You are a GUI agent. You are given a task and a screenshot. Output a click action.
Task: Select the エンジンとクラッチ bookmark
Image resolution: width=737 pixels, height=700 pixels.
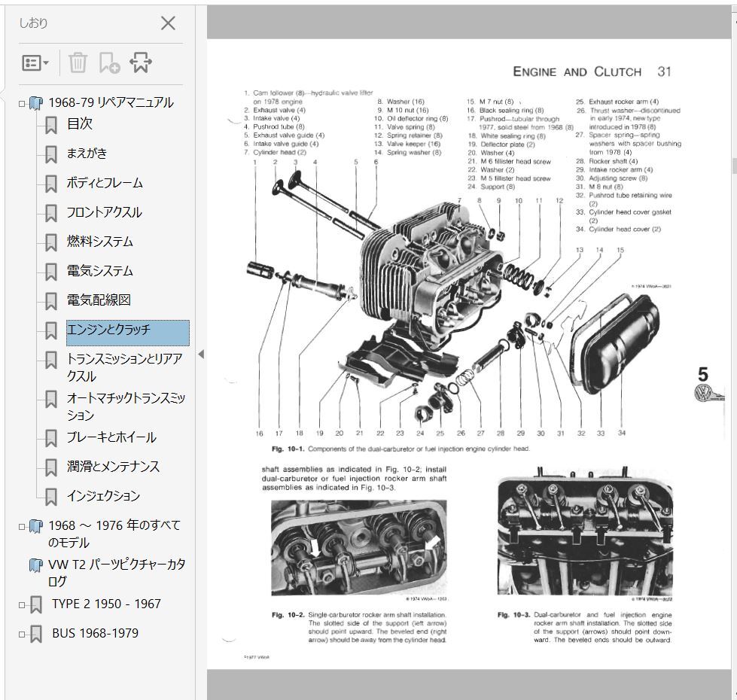128,333
